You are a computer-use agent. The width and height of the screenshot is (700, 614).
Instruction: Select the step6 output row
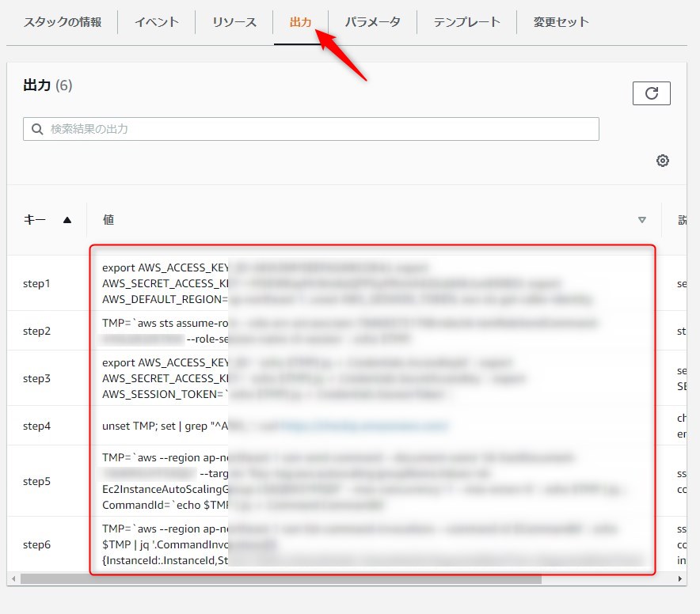[x=37, y=544]
